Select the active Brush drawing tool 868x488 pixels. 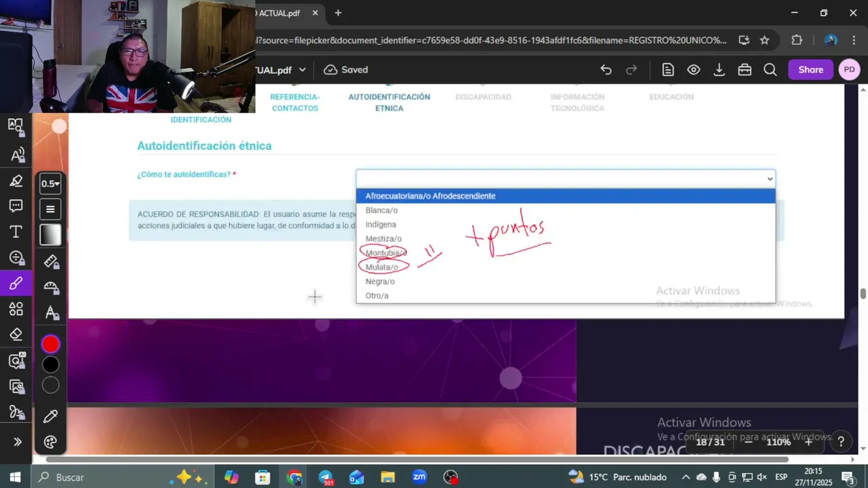pyautogui.click(x=16, y=283)
